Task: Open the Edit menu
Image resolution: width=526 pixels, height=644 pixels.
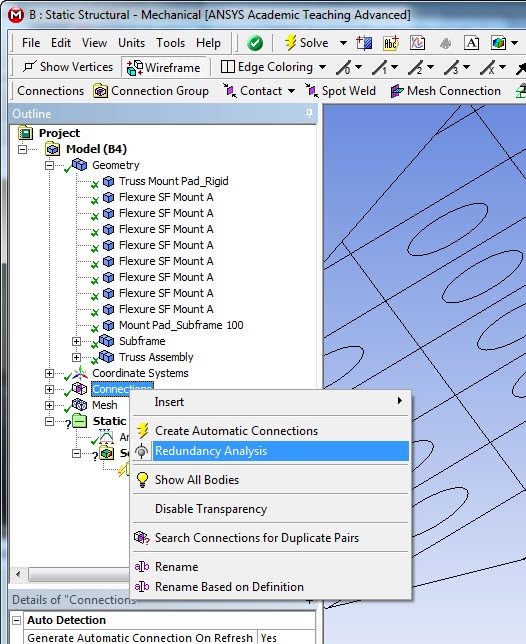Action: click(61, 43)
